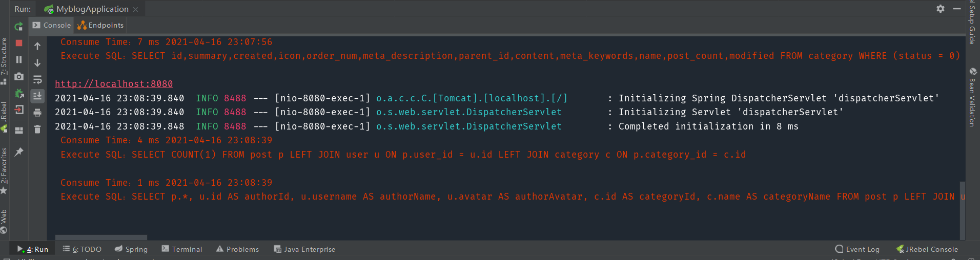
Task: Open run panel settings gear
Action: [941, 9]
